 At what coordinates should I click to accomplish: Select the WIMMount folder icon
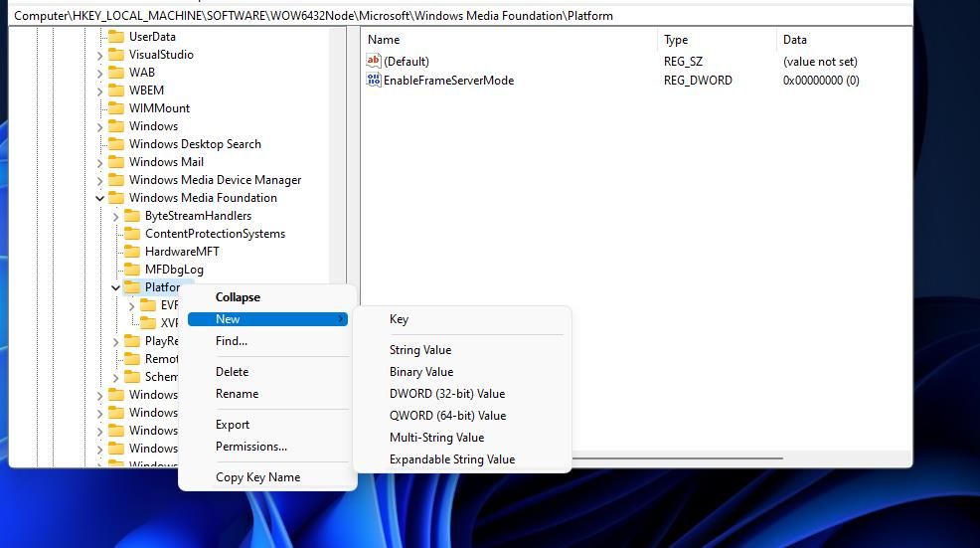pos(116,108)
